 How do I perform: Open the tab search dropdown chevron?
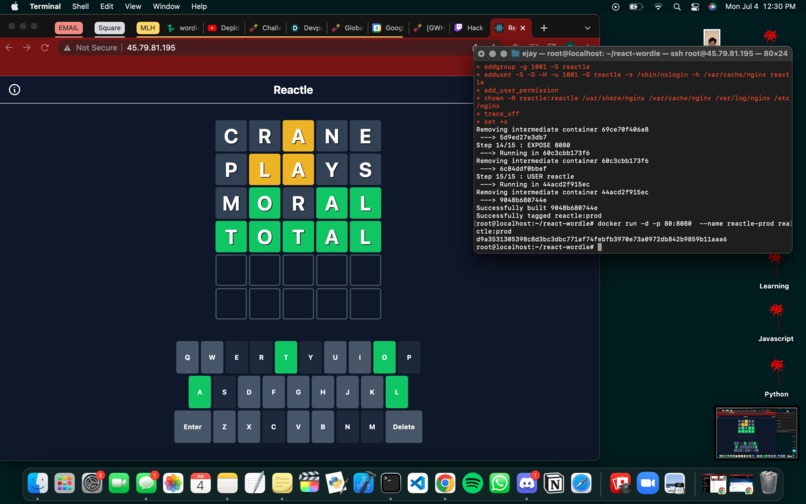click(588, 28)
